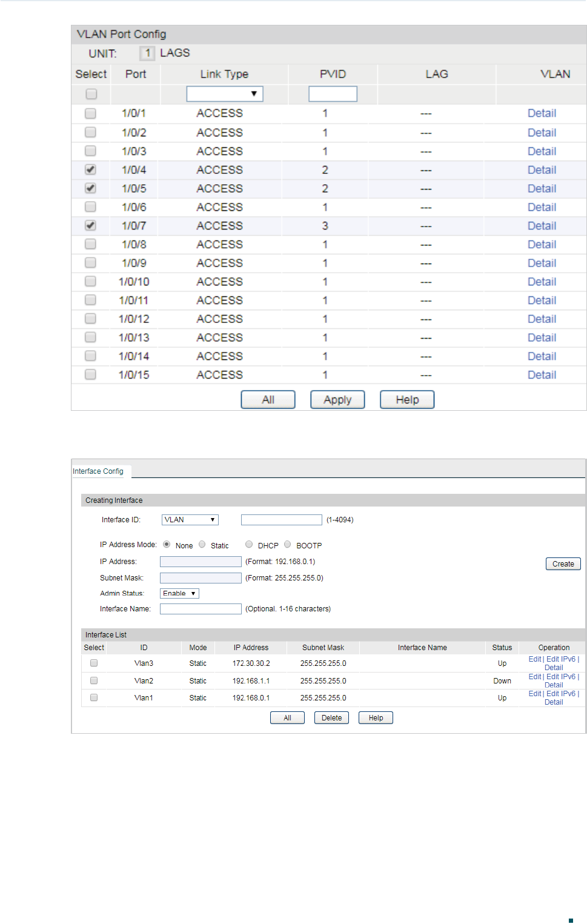This screenshot has height=924, width=587.
Task: Choose the DHCP IP address mode
Action: click(249, 545)
